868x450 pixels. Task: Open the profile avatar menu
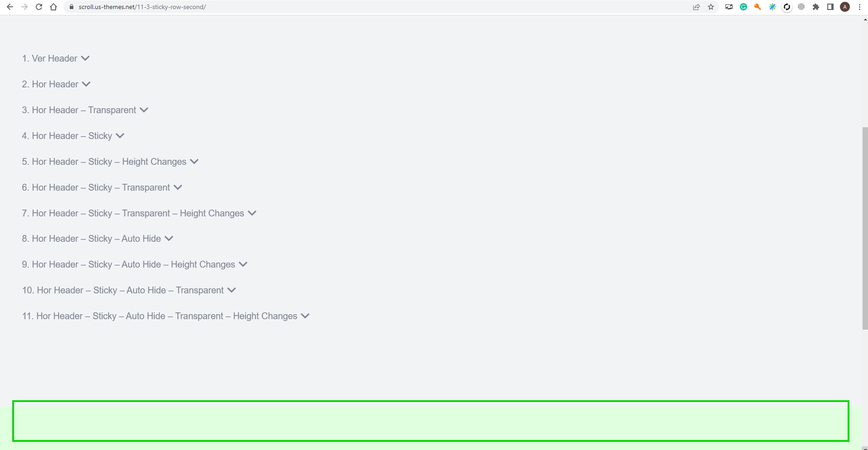pos(845,7)
